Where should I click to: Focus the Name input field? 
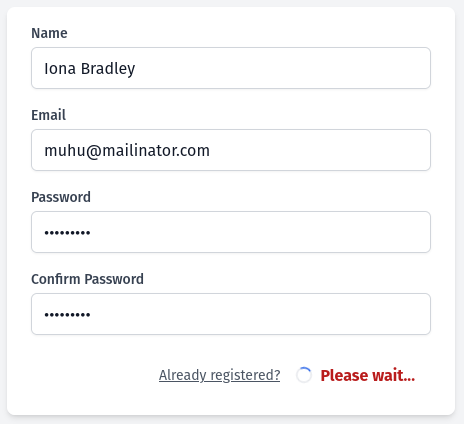tap(231, 68)
